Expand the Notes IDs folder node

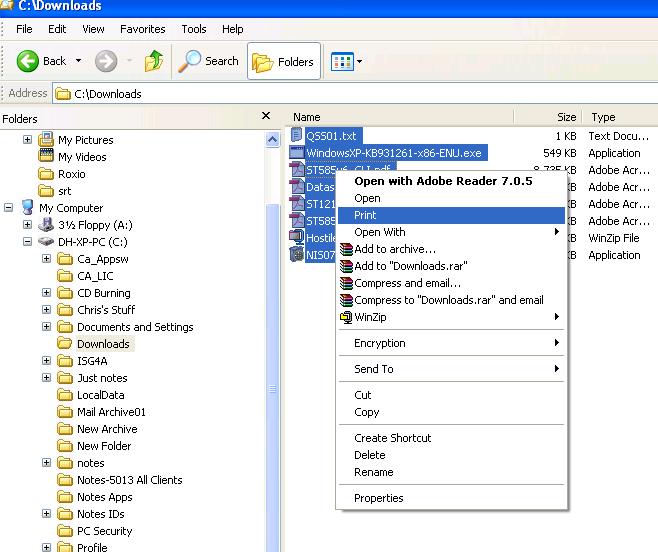tap(46, 514)
